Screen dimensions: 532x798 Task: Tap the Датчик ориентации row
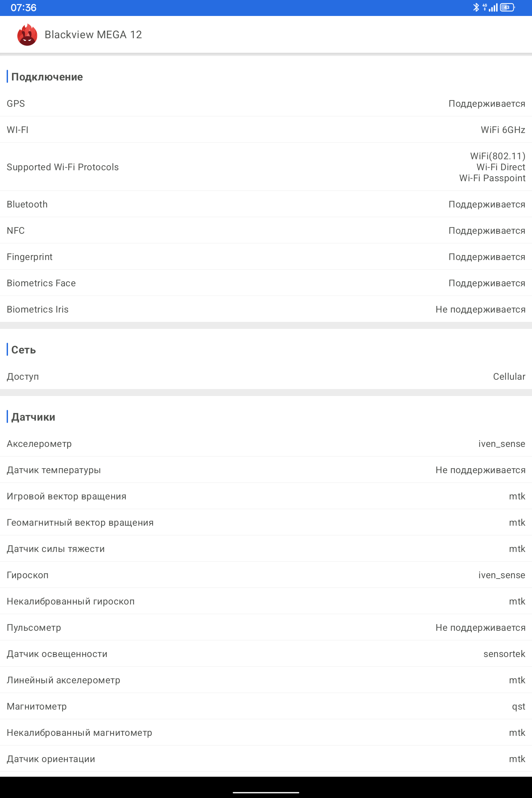[x=266, y=759]
